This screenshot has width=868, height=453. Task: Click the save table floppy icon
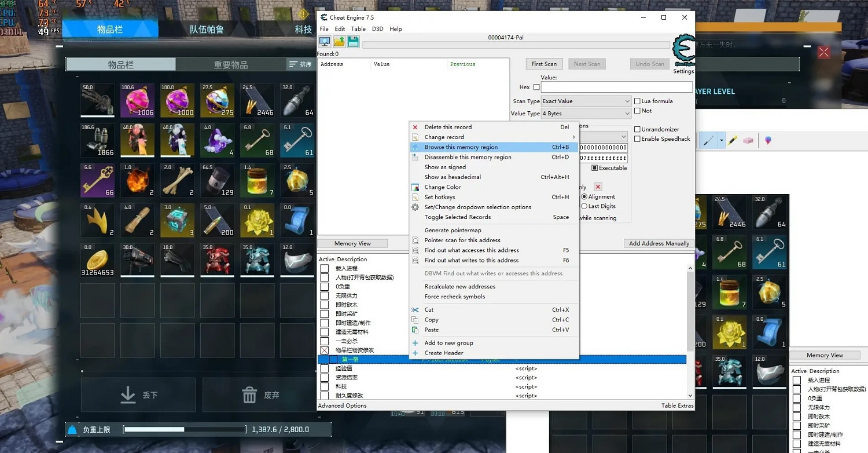click(x=353, y=42)
